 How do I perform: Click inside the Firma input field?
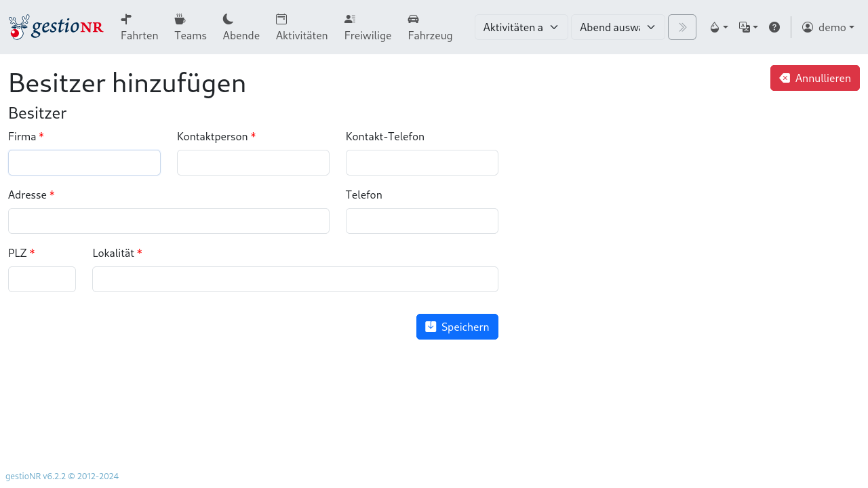84,163
